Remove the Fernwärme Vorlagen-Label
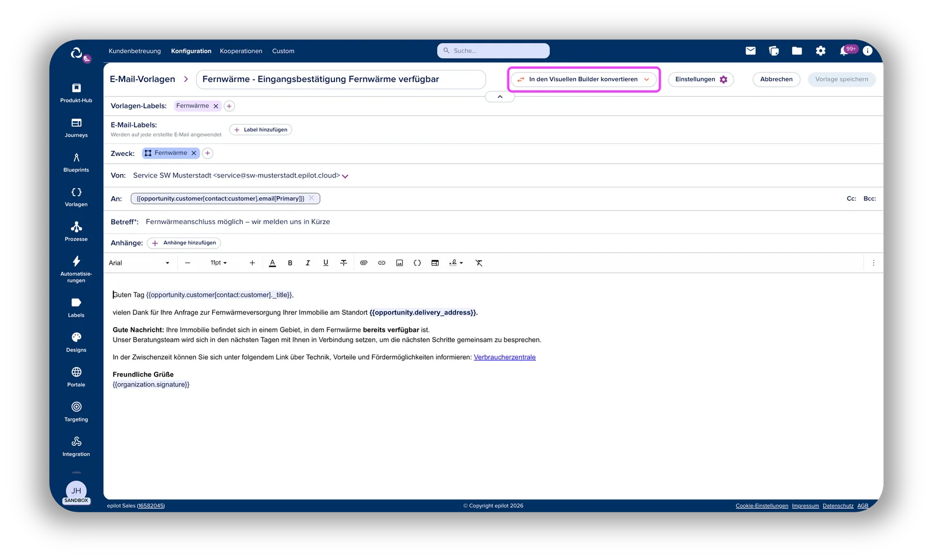The width and height of the screenshot is (932, 560). coord(216,106)
